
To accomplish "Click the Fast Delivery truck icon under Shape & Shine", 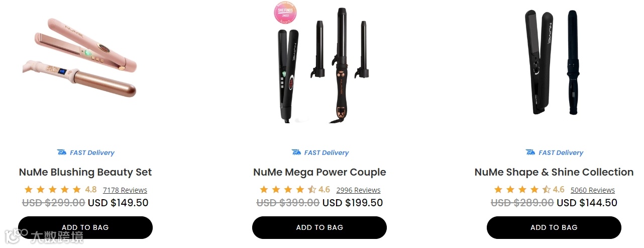I will 530,152.
